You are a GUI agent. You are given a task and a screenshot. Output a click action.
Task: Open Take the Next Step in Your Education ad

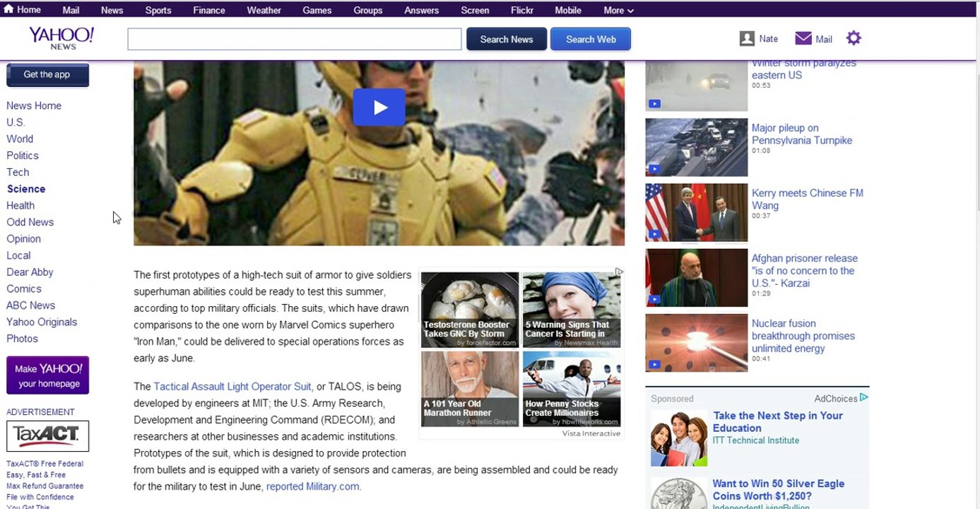pos(778,421)
